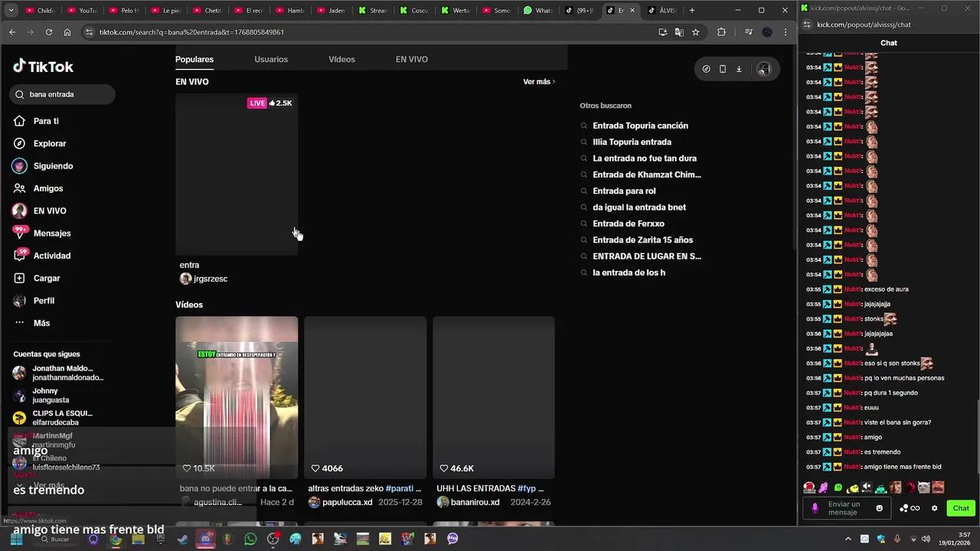
Task: Click purple microphone icon in chat input
Action: pyautogui.click(x=815, y=508)
